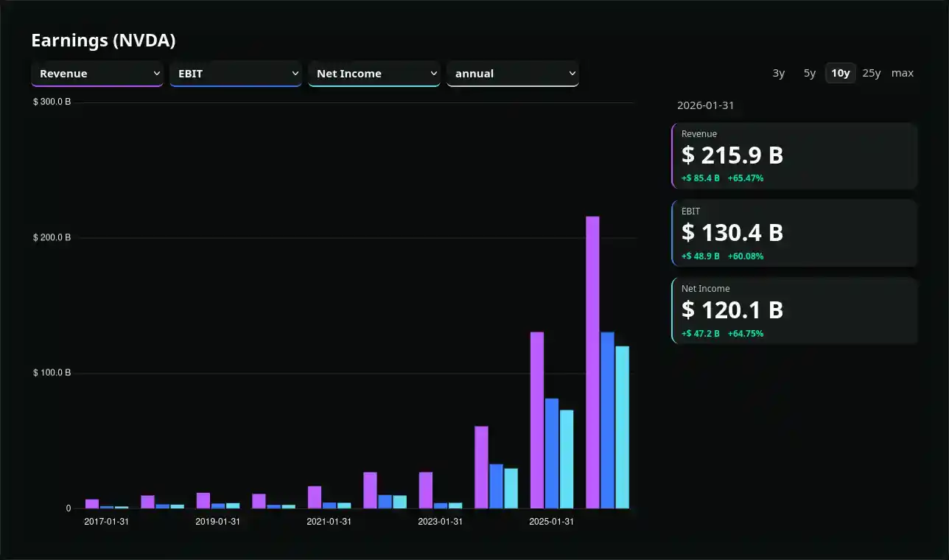Click the "$ 300.0 B" axis label

click(52, 102)
